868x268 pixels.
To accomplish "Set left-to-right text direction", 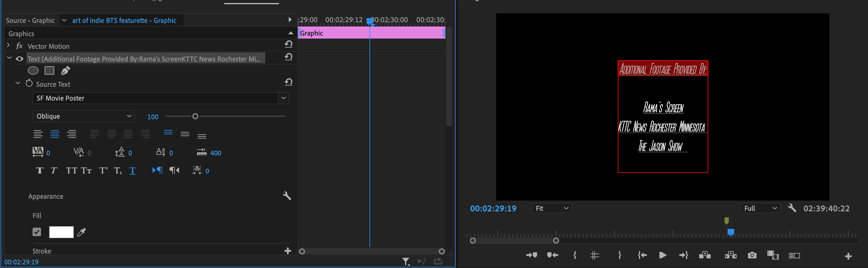I will (157, 170).
